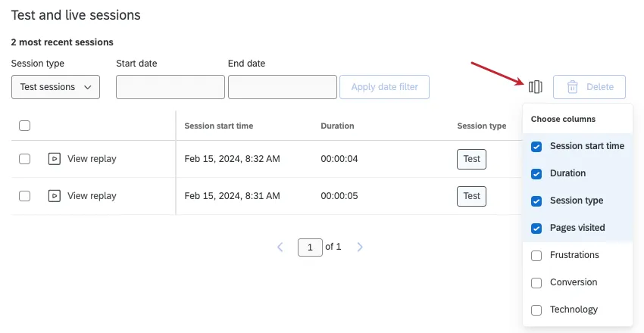Screen dimensions: 644x333
Task: Click the Start date field
Action: (x=170, y=87)
